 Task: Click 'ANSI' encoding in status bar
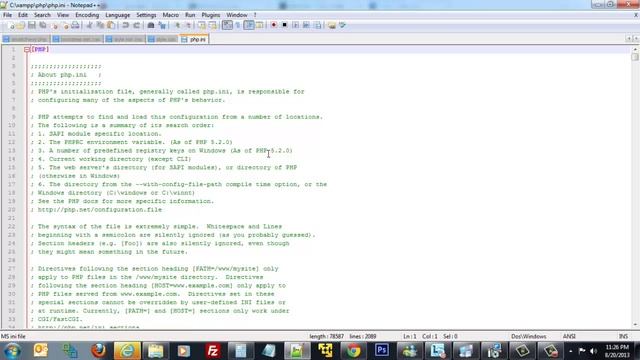click(569, 336)
